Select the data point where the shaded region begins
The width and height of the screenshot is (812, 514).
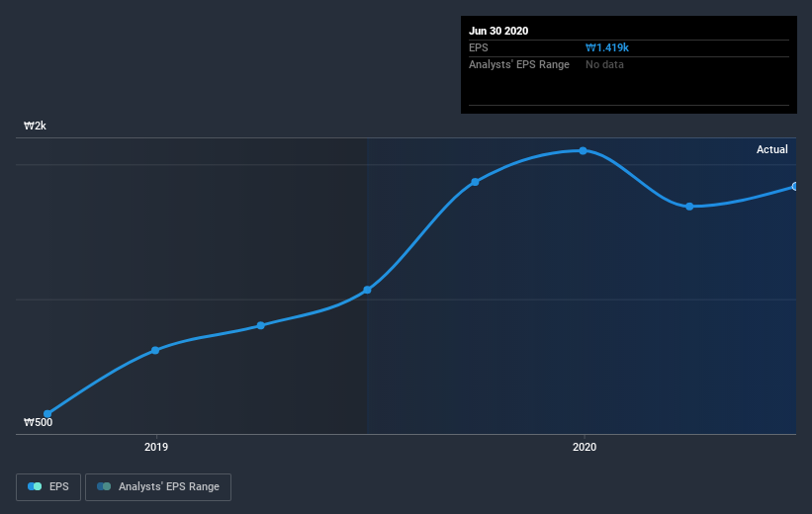point(367,290)
